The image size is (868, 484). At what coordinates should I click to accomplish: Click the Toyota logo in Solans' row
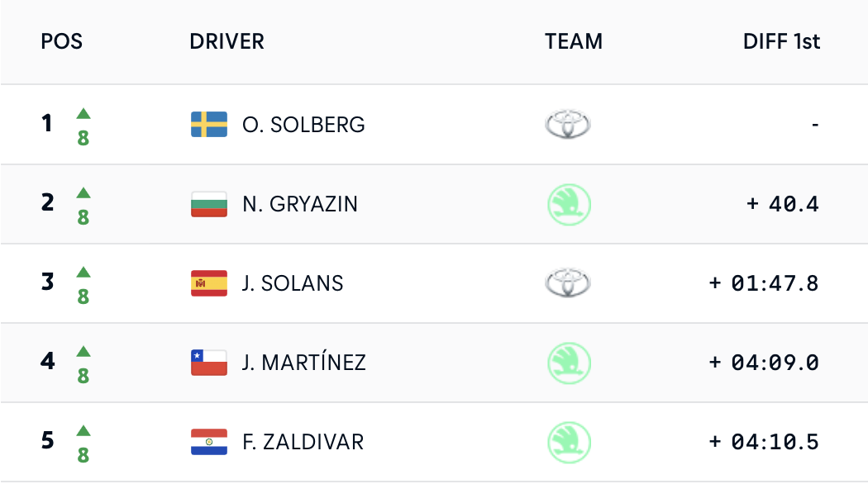point(568,283)
